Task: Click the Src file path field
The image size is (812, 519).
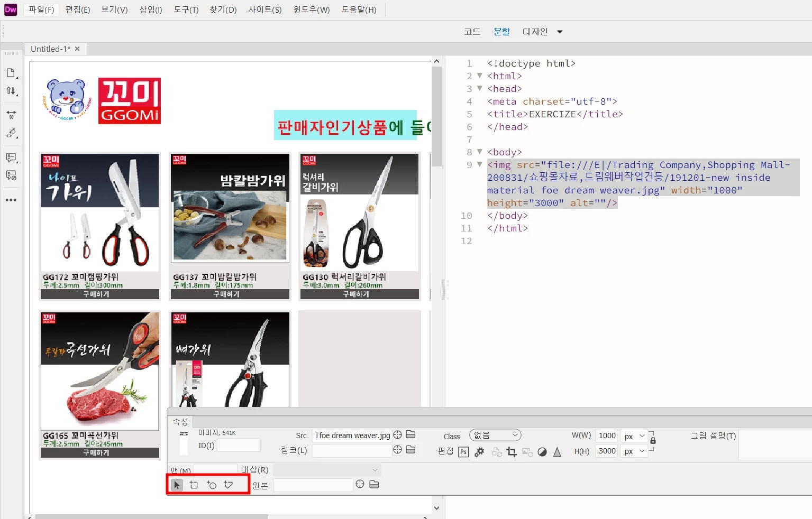Action: (352, 435)
